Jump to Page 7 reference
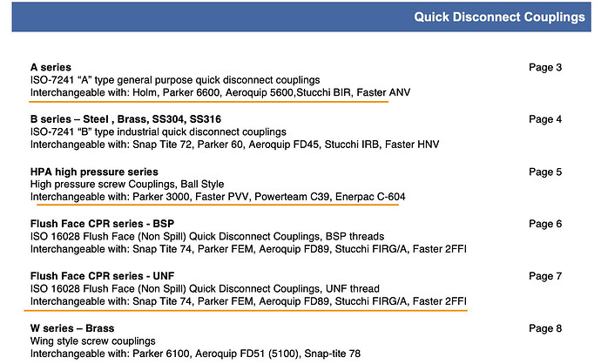601x364 pixels. (545, 276)
